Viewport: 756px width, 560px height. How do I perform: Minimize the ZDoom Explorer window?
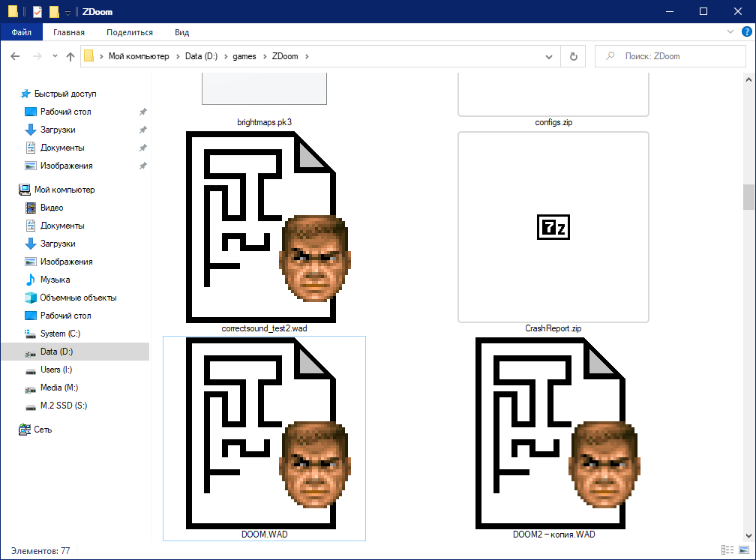(670, 11)
